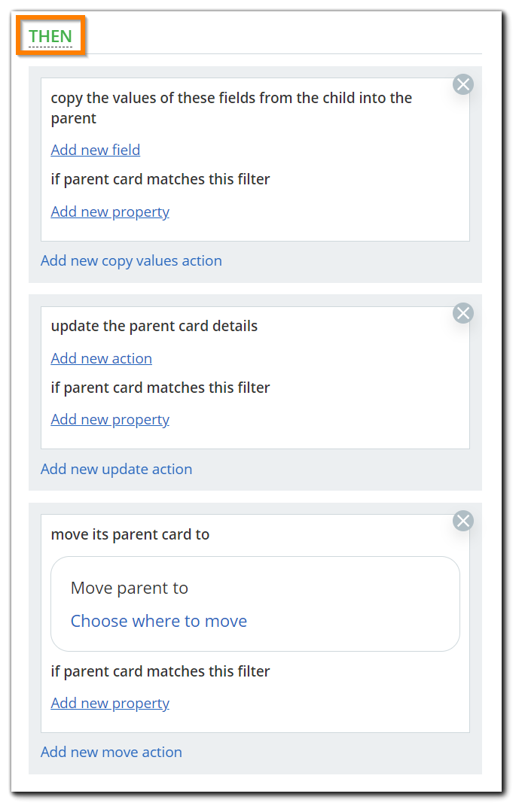Click the close icon on the top card
The height and width of the screenshot is (812, 522).
click(462, 84)
